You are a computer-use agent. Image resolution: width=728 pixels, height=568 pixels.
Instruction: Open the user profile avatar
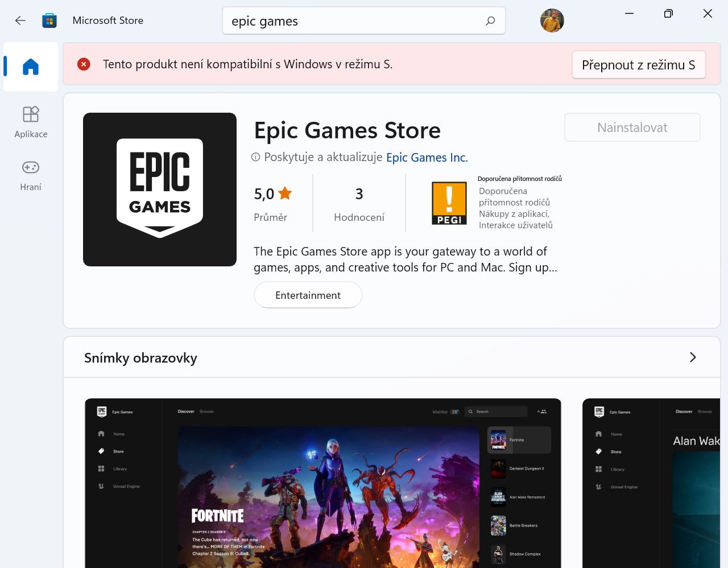[x=552, y=20]
